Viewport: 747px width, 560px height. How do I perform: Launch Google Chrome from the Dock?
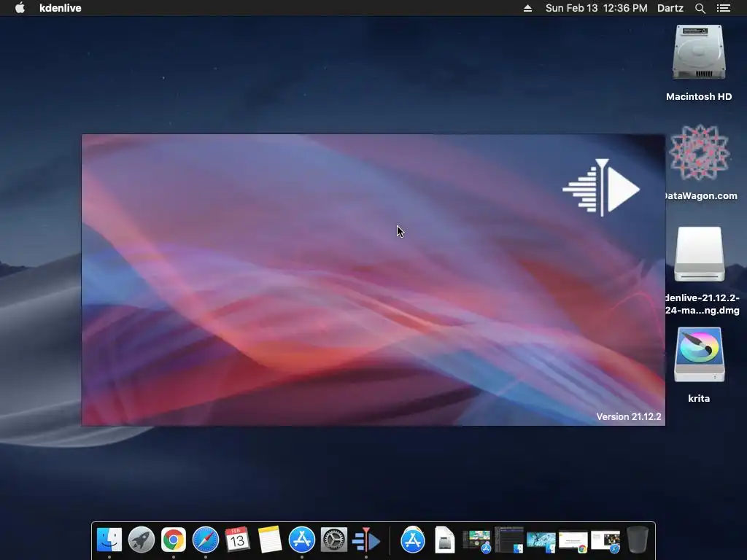click(174, 540)
